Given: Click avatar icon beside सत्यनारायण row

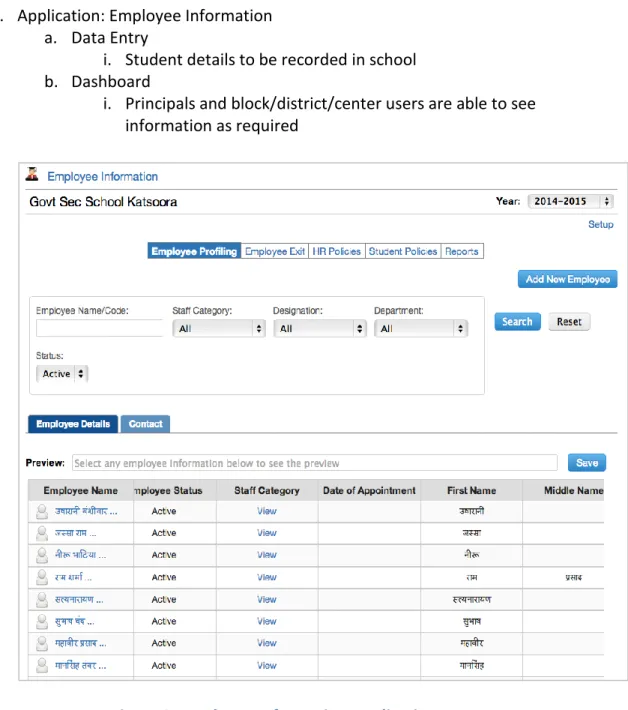Looking at the screenshot, I should [x=42, y=600].
